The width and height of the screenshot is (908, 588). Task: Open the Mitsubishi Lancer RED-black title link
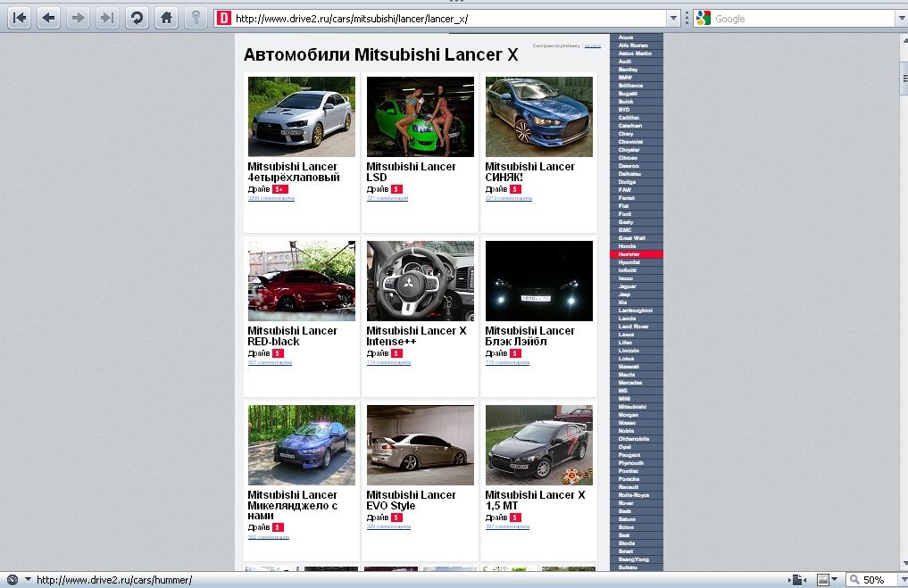click(x=293, y=336)
